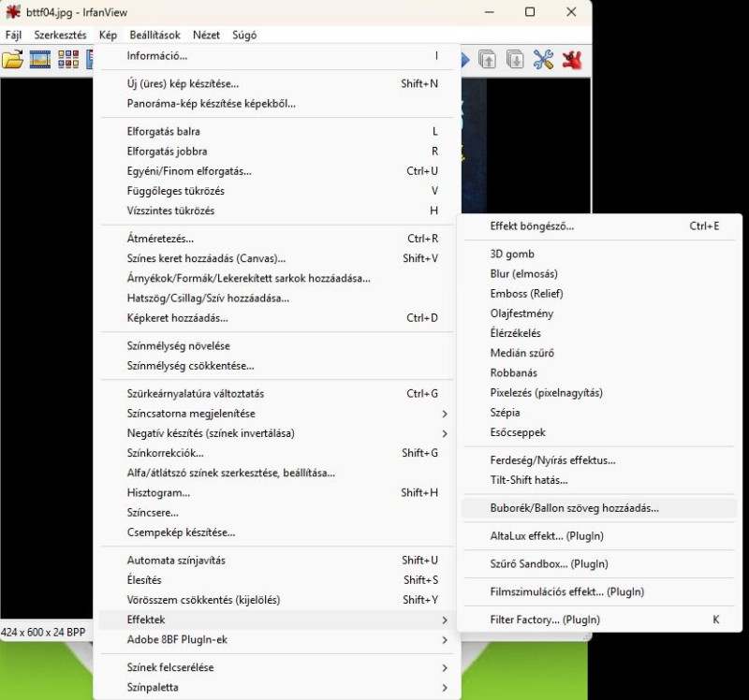Open the Szerkesztés menu
The width and height of the screenshot is (749, 700).
point(60,35)
